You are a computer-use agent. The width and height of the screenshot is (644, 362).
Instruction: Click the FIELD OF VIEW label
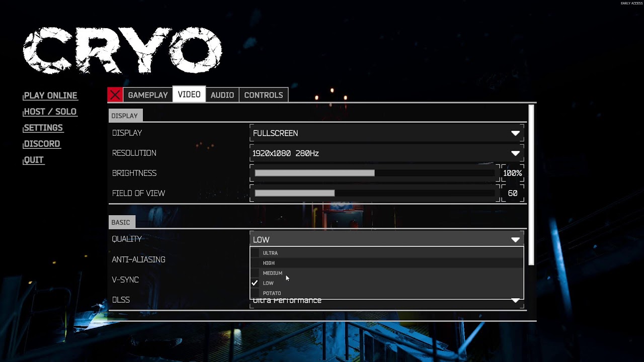tap(138, 193)
